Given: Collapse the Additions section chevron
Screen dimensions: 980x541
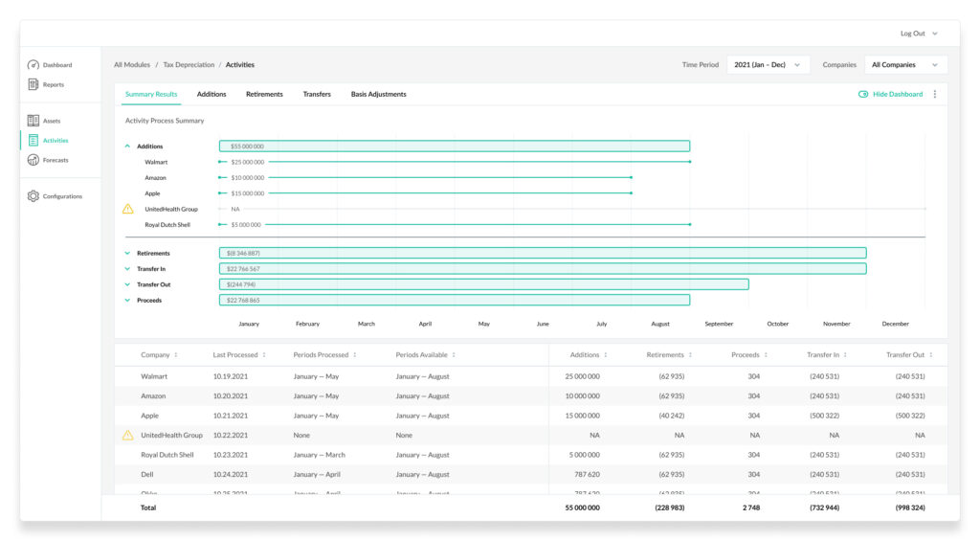Looking at the screenshot, I should pyautogui.click(x=127, y=147).
